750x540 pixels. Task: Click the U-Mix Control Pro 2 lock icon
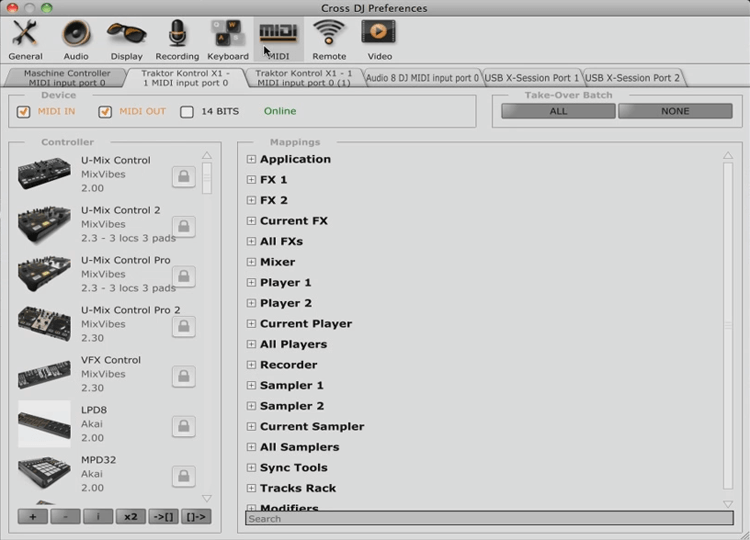coord(184,326)
